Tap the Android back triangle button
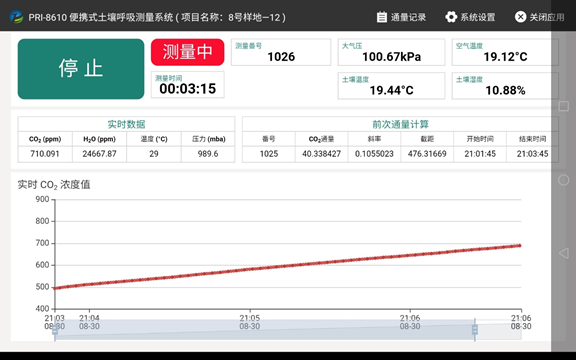 (564, 253)
